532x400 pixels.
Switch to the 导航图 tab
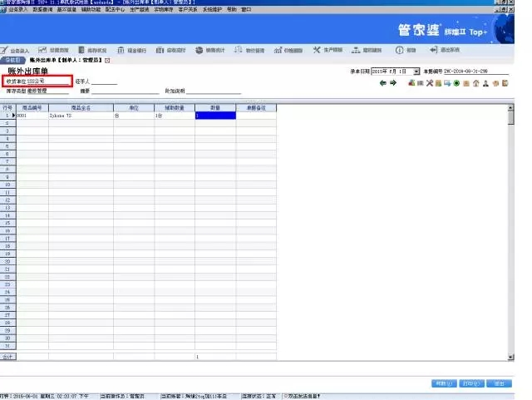13,60
